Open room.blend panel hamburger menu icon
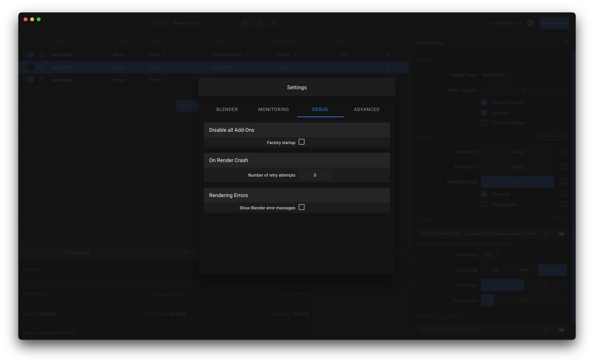 (x=566, y=43)
